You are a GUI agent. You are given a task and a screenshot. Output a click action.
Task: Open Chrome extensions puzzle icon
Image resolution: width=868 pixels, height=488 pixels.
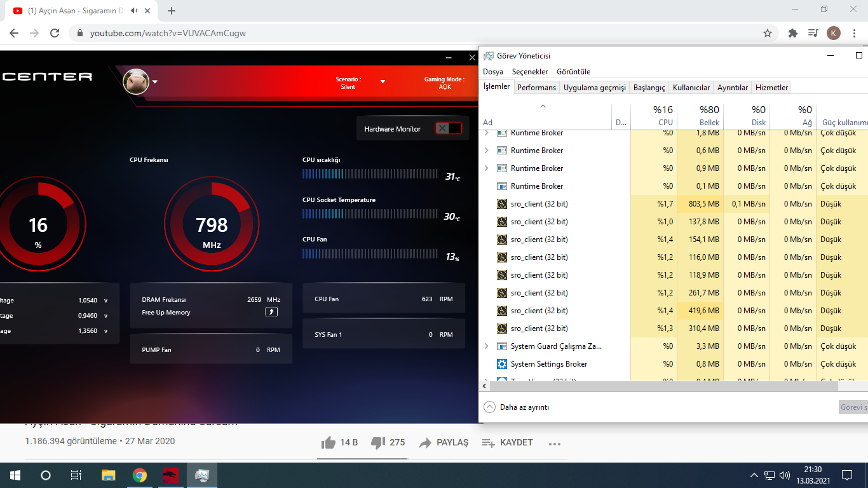click(792, 33)
